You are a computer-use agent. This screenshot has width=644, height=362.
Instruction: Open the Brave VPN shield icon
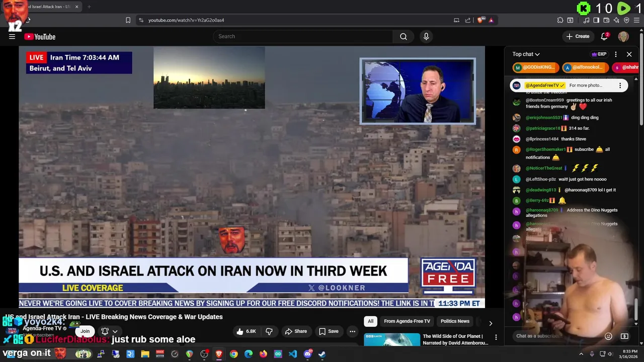coord(626,20)
